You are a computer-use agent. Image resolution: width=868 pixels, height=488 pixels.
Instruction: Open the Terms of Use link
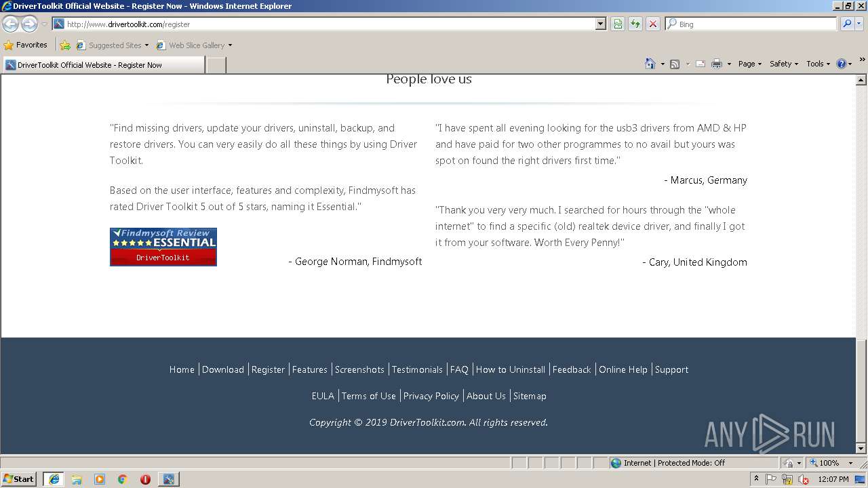coord(369,396)
